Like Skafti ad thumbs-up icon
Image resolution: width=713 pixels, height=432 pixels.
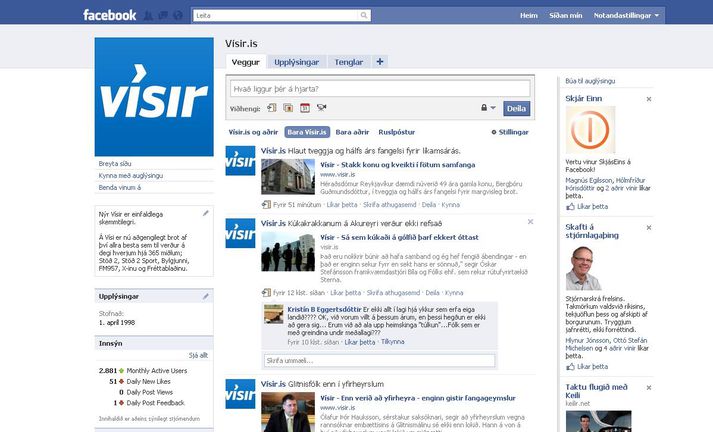[x=570, y=367]
